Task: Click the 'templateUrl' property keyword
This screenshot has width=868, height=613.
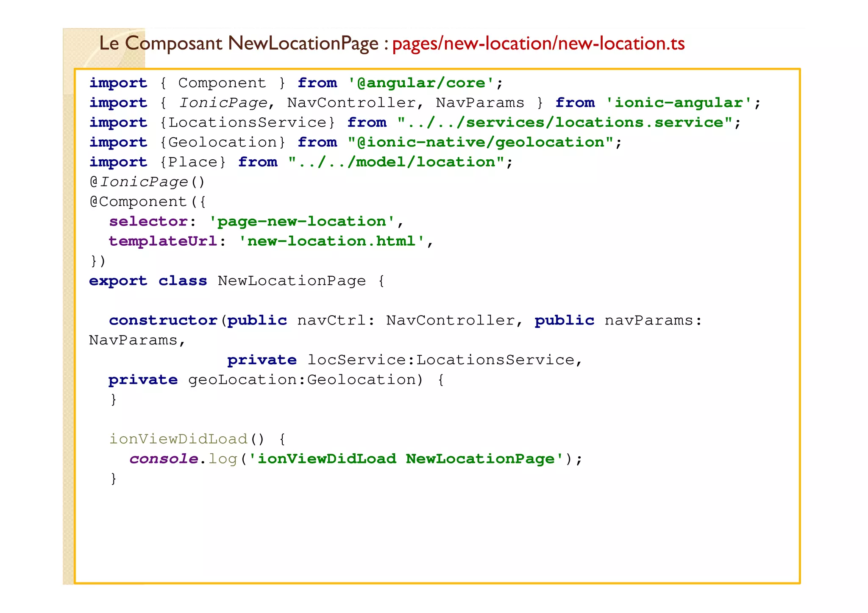Action: click(163, 241)
